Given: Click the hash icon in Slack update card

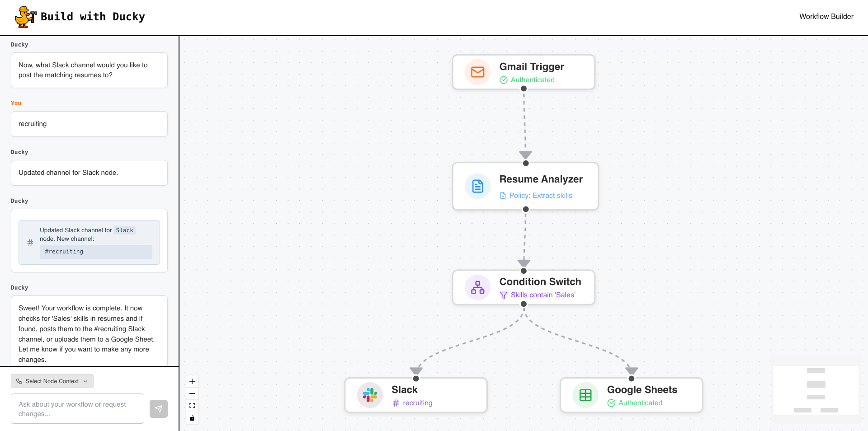Looking at the screenshot, I should tap(30, 243).
